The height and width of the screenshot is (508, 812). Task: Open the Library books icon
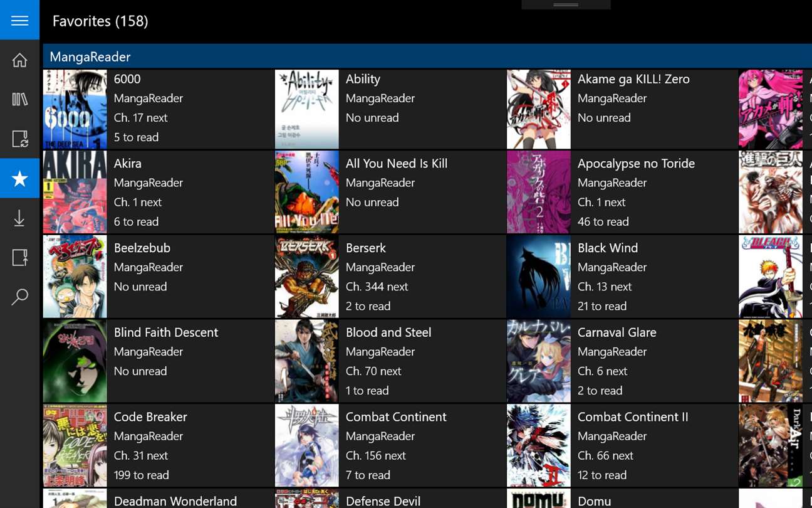(x=19, y=99)
